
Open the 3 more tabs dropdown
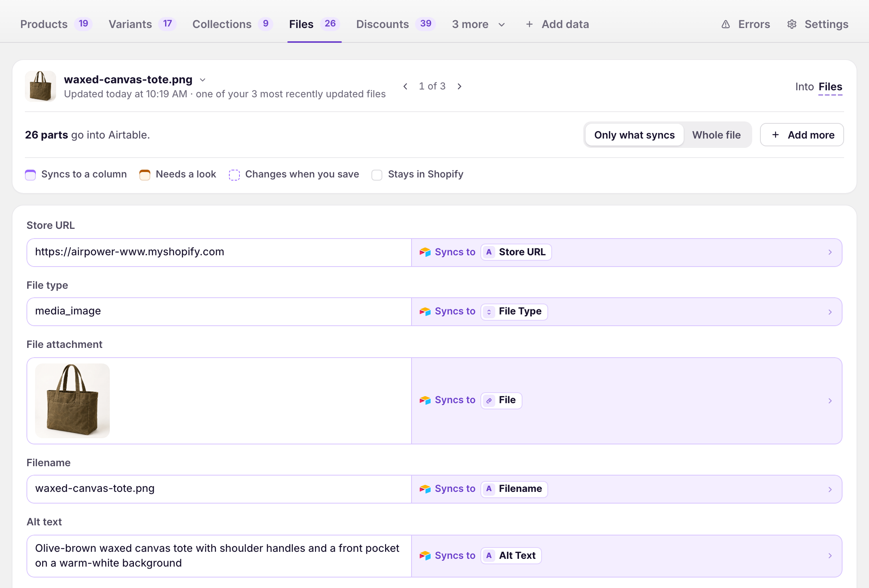(478, 24)
